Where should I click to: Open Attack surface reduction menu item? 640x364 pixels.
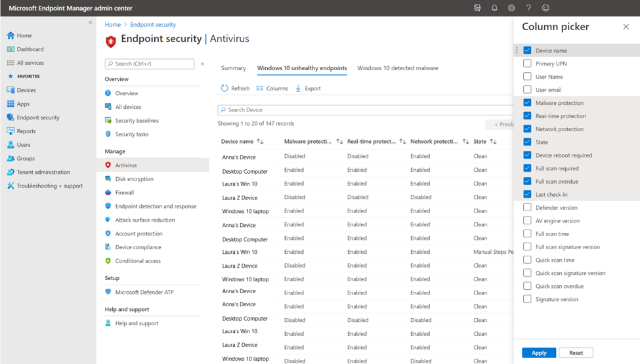(x=145, y=220)
